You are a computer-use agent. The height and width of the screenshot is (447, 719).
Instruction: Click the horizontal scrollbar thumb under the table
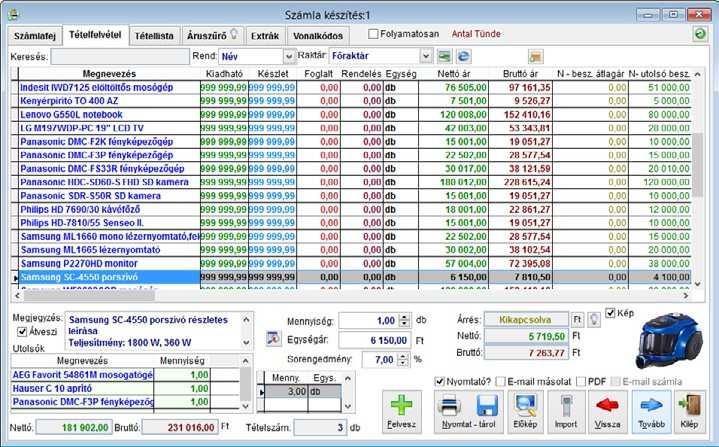coord(89,296)
